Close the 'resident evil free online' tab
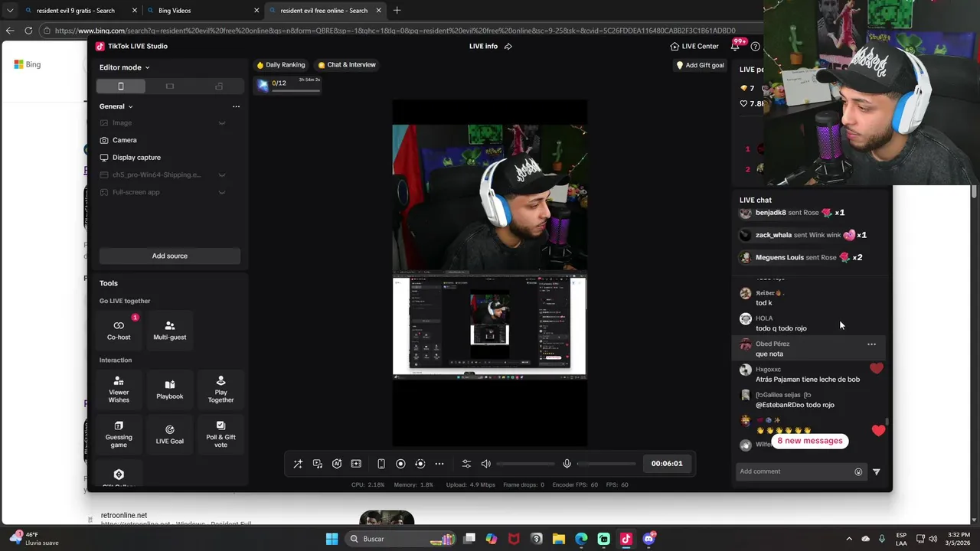 point(378,11)
